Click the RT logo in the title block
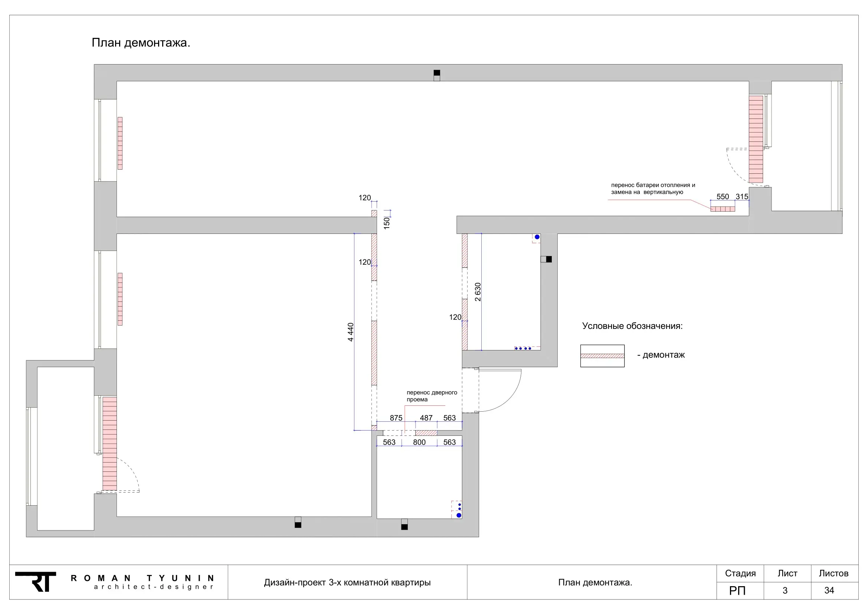Screen dimensions: 868x614 pyautogui.click(x=36, y=582)
